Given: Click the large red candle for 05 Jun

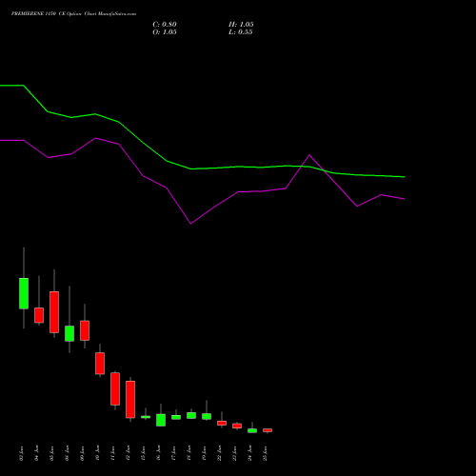Looking at the screenshot, I should tap(54, 312).
